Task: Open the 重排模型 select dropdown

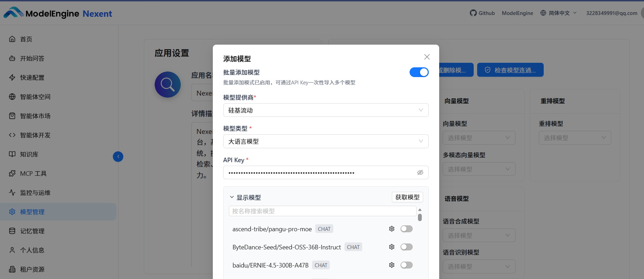Action: tap(575, 138)
